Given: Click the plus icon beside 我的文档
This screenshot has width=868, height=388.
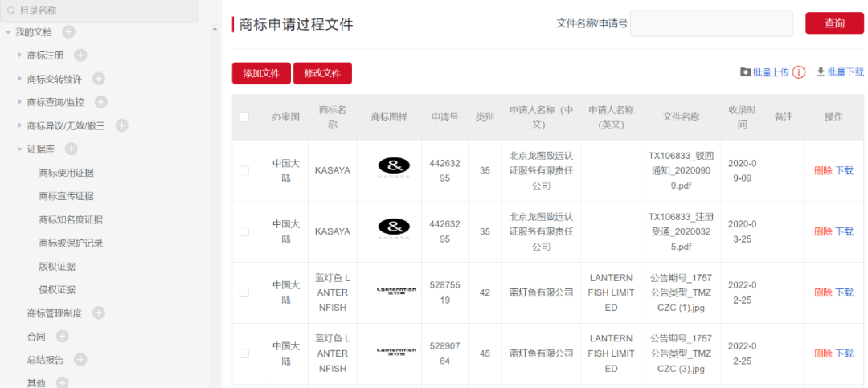Looking at the screenshot, I should point(68,32).
